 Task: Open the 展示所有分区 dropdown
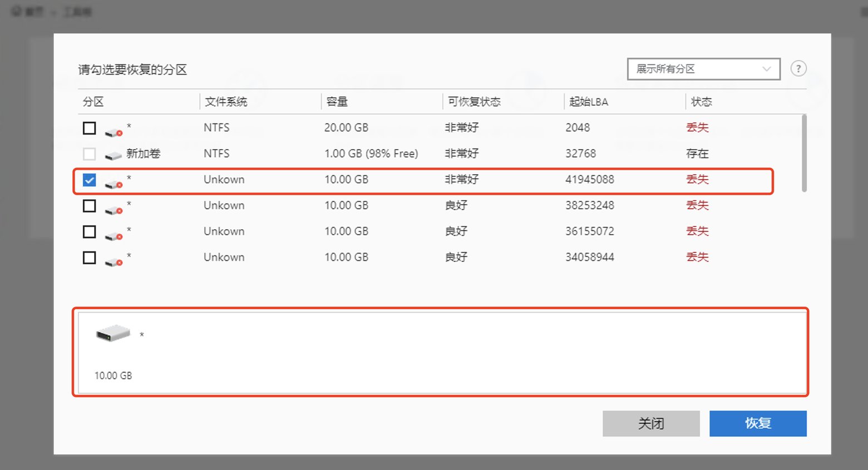703,69
